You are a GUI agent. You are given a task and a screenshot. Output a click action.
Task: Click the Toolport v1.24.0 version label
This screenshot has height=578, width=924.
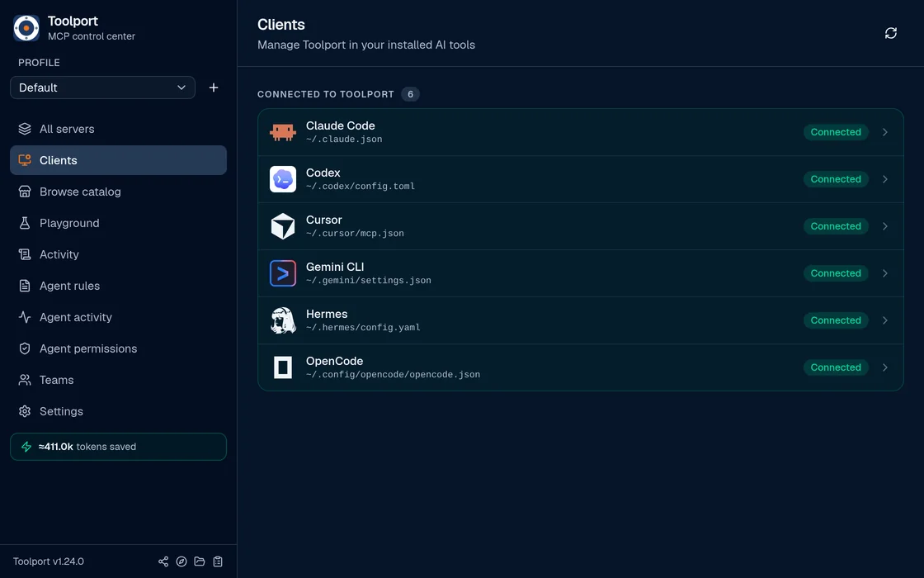coord(49,561)
